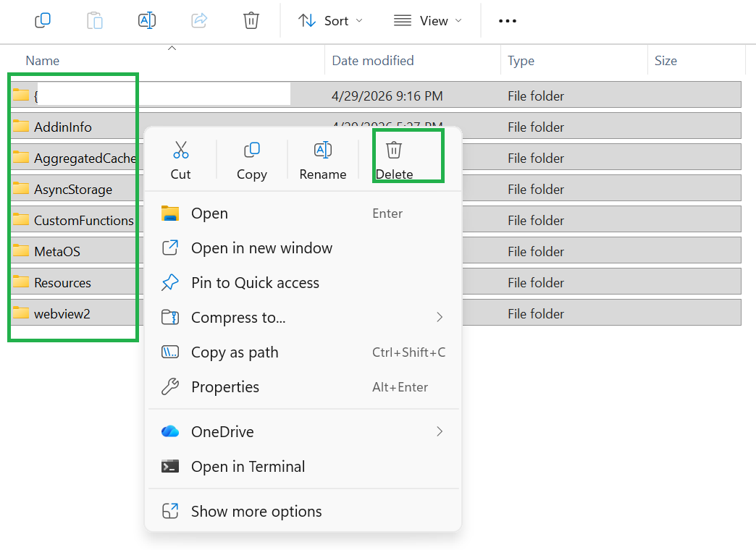Choose Cut in the context menu
This screenshot has height=550, width=756.
pyautogui.click(x=181, y=161)
